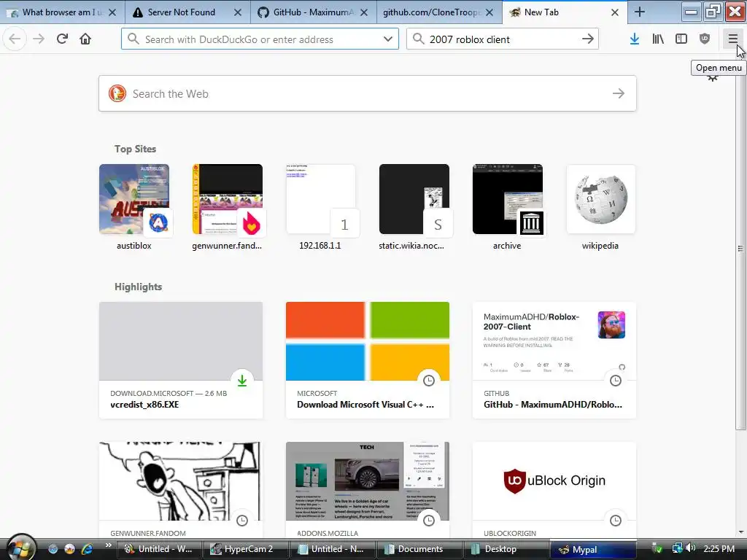Click the magnifier icon in search box
The image size is (747, 560).
(x=418, y=39)
